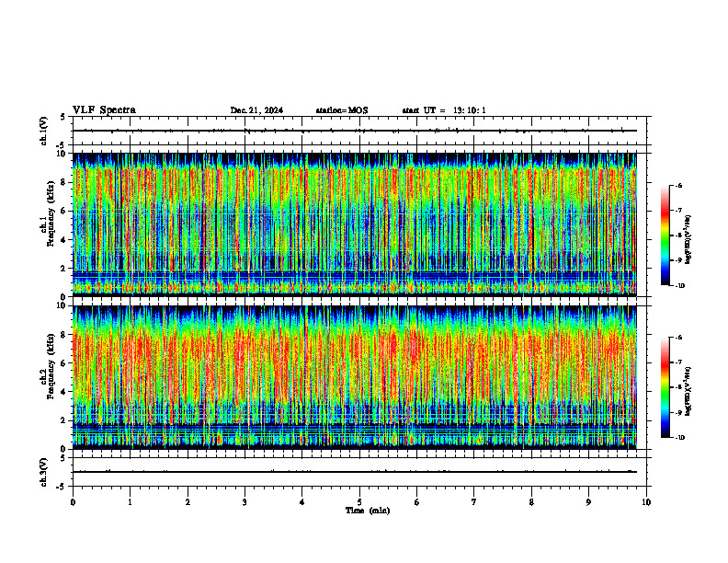The height and width of the screenshot is (563, 728).
Task: Click the "VLF Spectra" plot title
Action: click(104, 110)
